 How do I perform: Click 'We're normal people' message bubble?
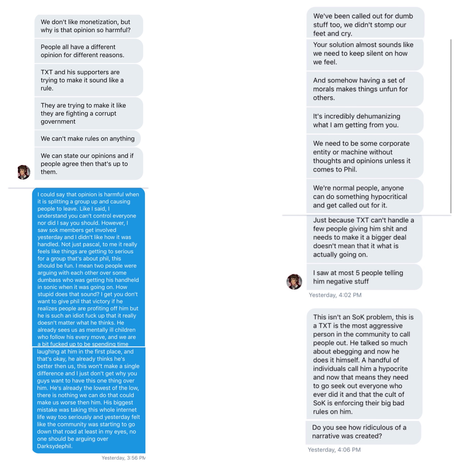tap(365, 196)
